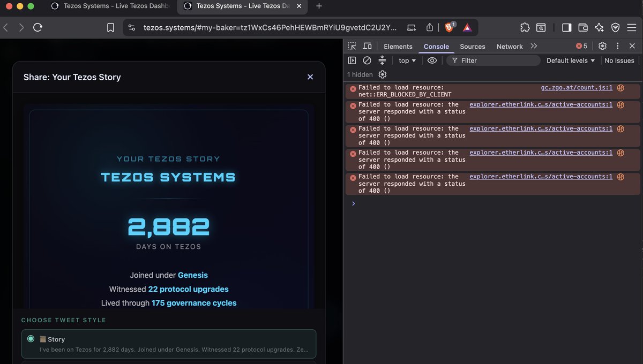This screenshot has height=364, width=643.
Task: Open a new browser tab with plus button
Action: tap(319, 6)
